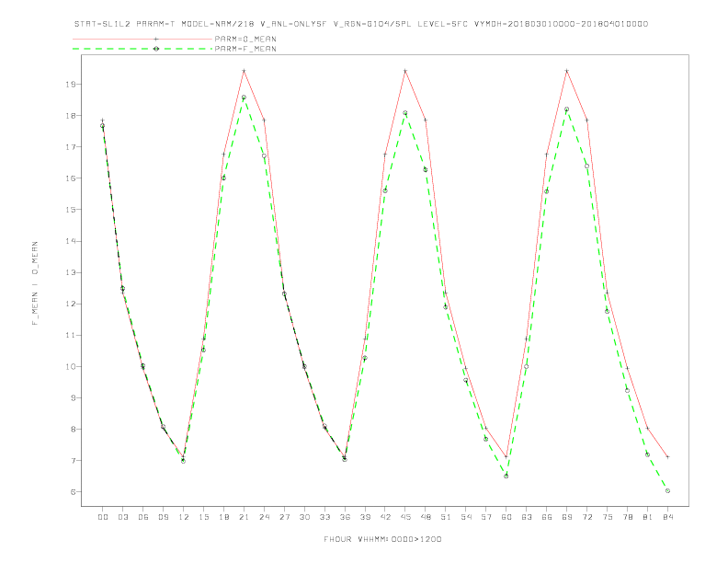728x563 pixels.
Task: Click x-axis tick label 63
Action: click(527, 517)
